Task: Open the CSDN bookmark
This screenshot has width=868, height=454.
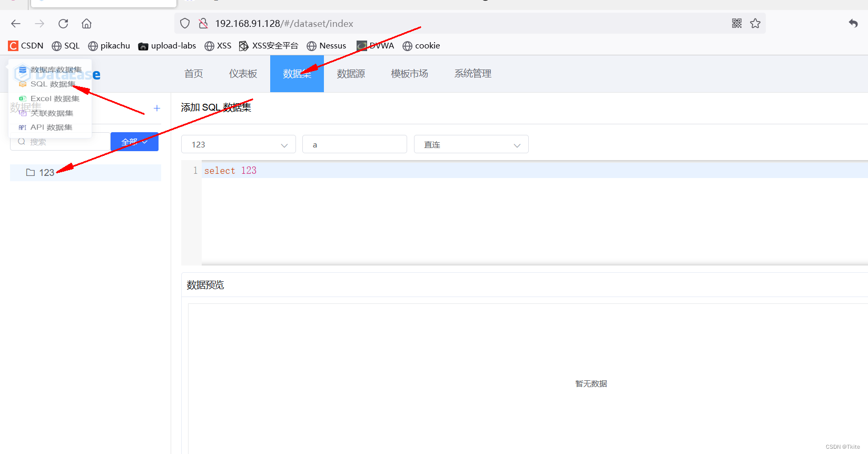Action: pos(26,46)
